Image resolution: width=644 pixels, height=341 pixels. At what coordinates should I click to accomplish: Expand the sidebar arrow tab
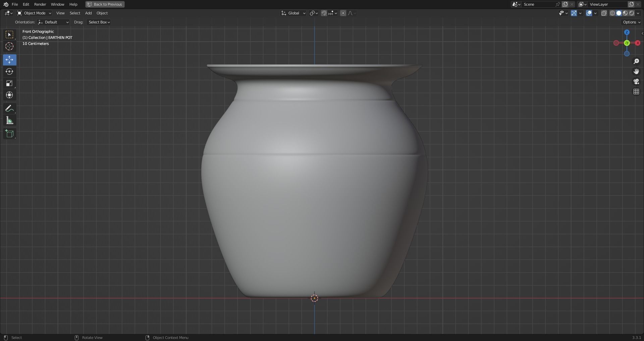(642, 33)
